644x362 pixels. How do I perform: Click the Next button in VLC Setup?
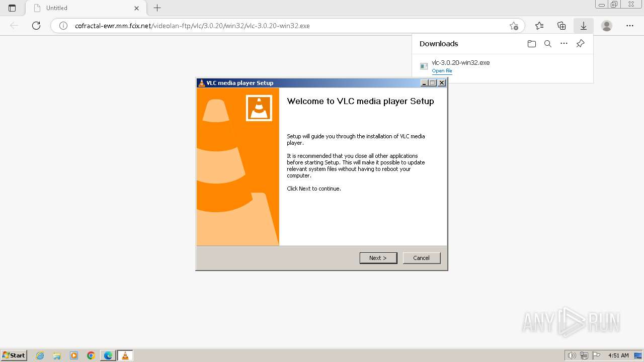pos(378,258)
